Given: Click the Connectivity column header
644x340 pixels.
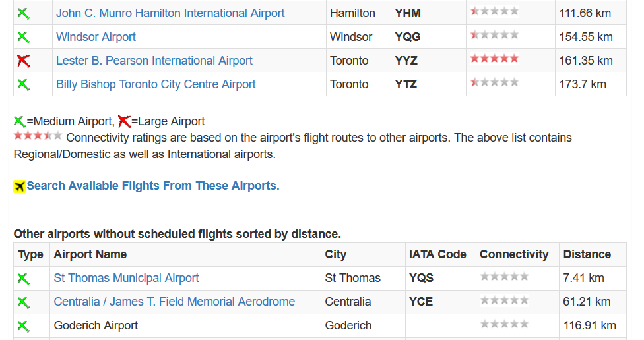Looking at the screenshot, I should pos(514,254).
